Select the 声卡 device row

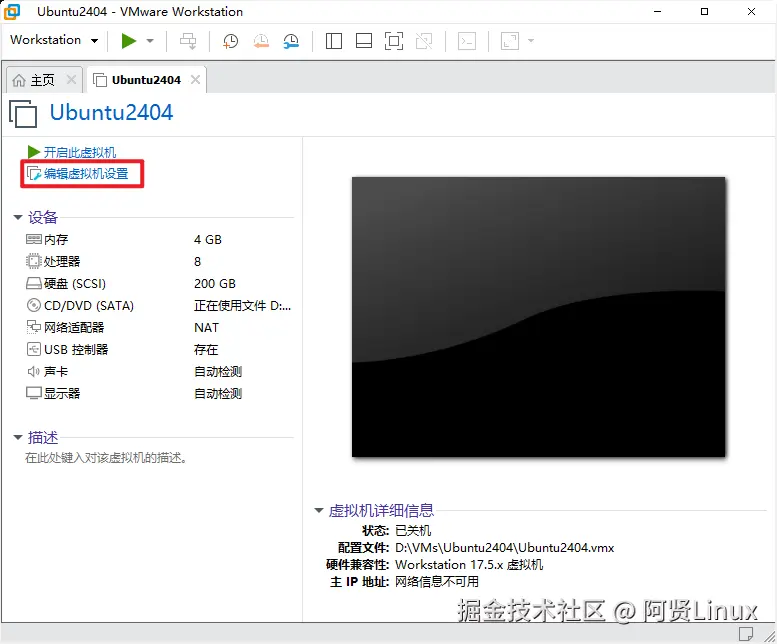[x=159, y=372]
